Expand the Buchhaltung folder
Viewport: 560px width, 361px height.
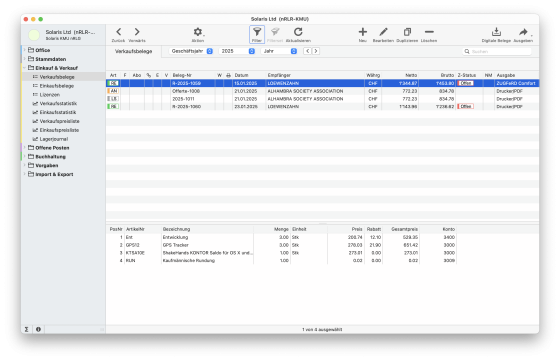coord(25,156)
